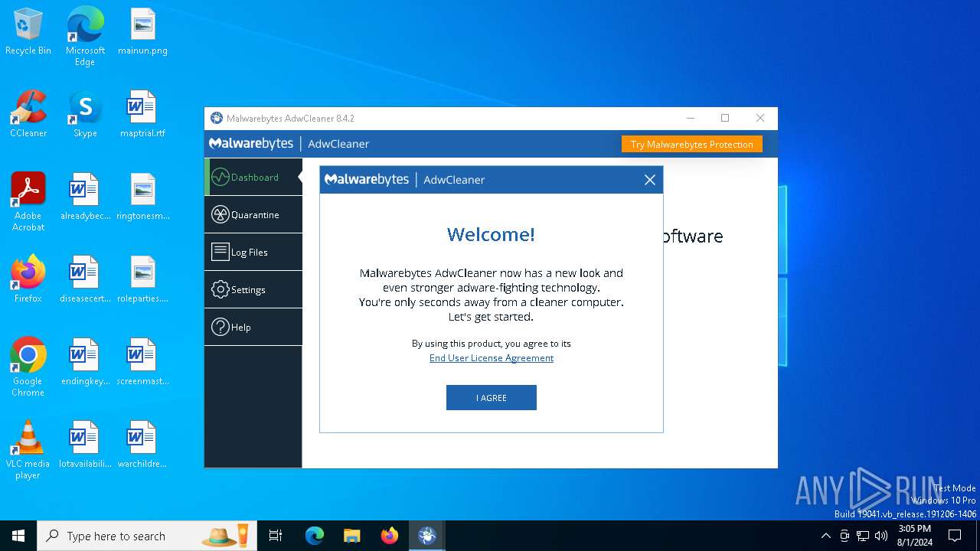Launch CCleaner desktop shortcut
The height and width of the screenshot is (551, 980).
click(x=28, y=115)
